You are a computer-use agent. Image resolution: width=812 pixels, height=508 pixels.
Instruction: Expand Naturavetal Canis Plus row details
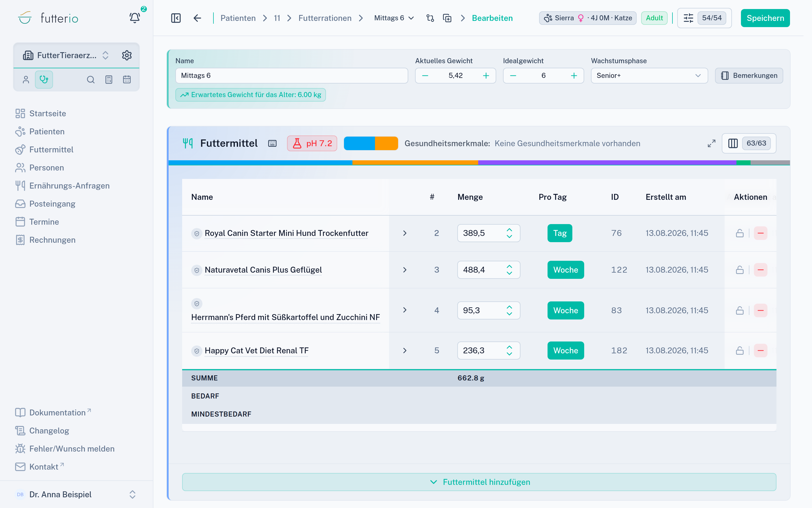(405, 270)
